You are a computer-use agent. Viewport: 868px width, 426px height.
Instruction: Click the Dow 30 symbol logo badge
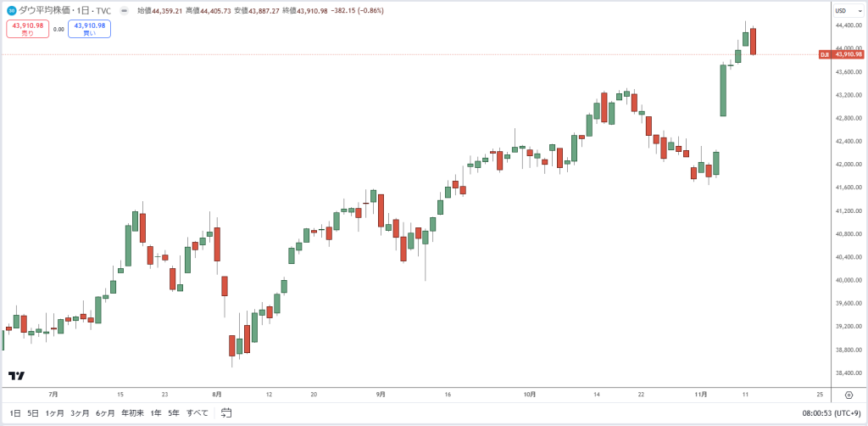[11, 10]
